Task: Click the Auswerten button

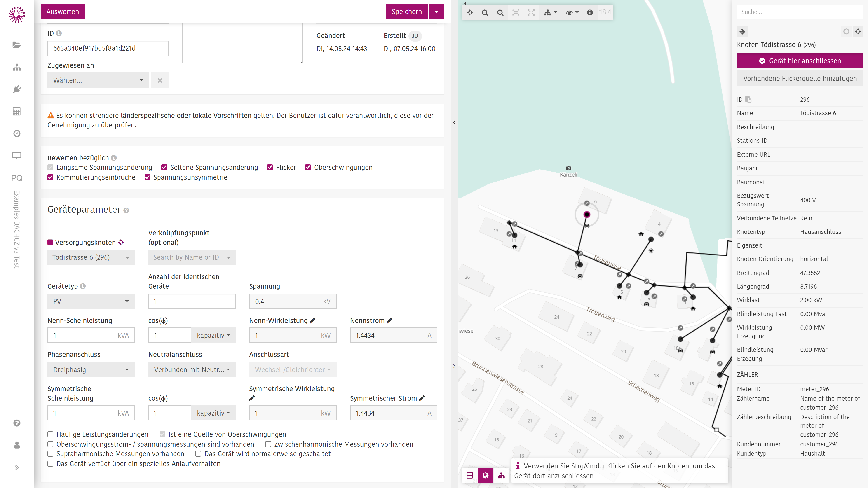Action: [x=63, y=12]
